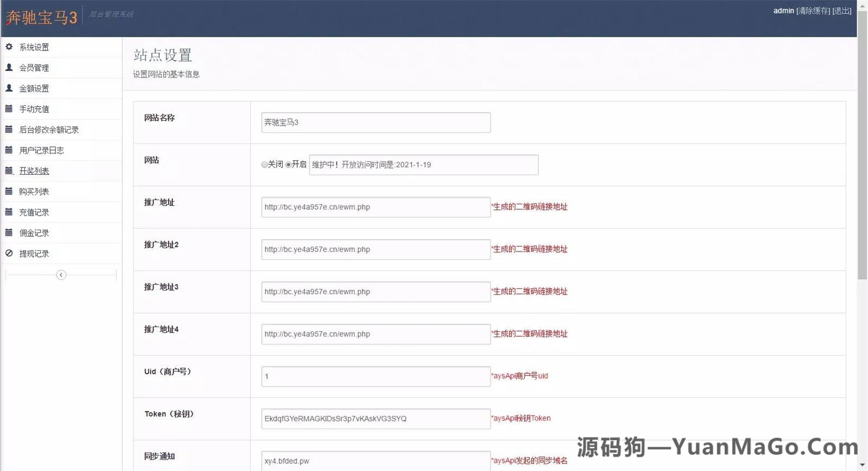The width and height of the screenshot is (868, 471).
Task: Focus the 推广地址2 URL input
Action: (376, 249)
